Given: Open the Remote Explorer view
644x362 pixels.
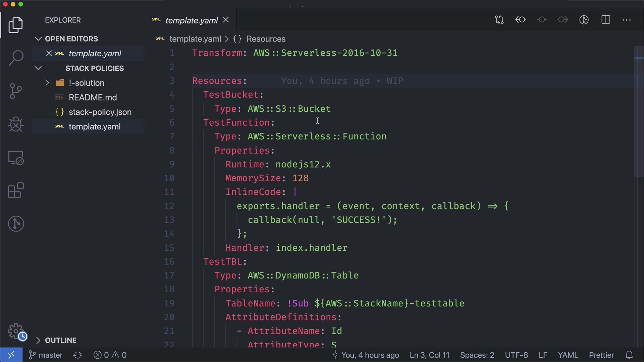Looking at the screenshot, I should (16, 158).
